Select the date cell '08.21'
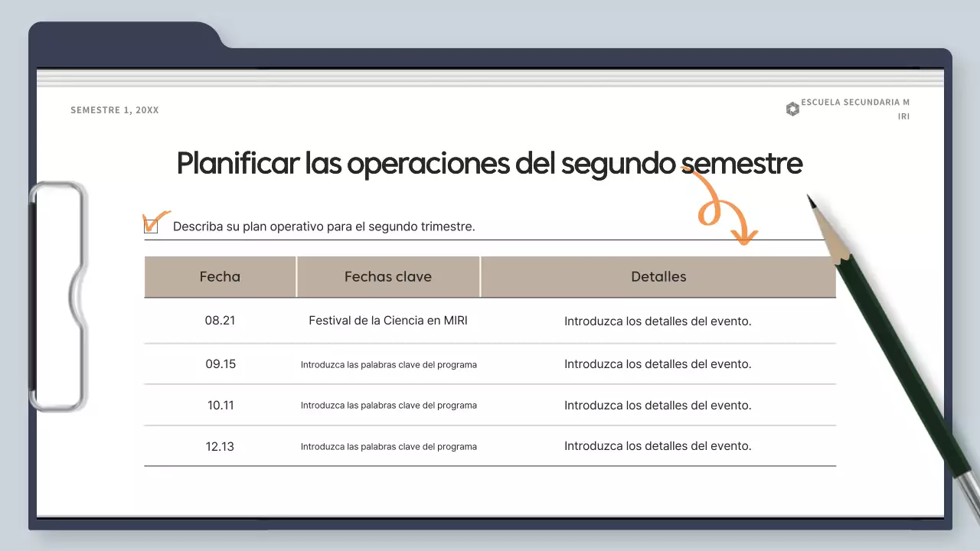 [220, 321]
